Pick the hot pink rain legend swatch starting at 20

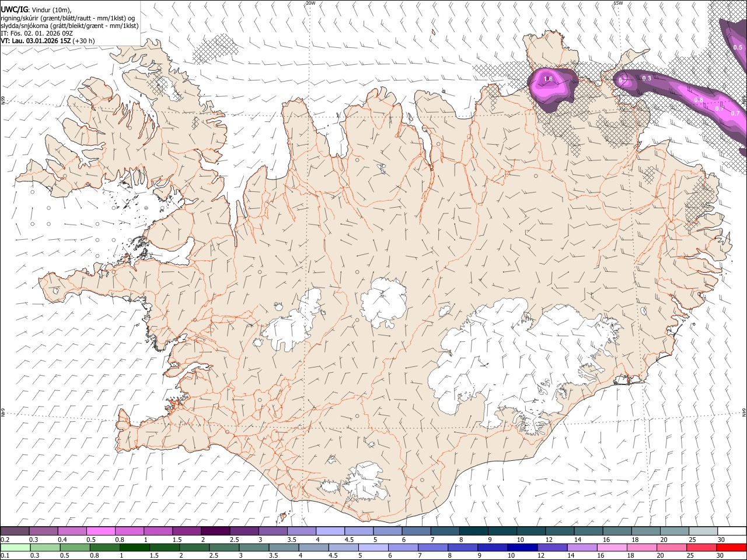[671, 547]
